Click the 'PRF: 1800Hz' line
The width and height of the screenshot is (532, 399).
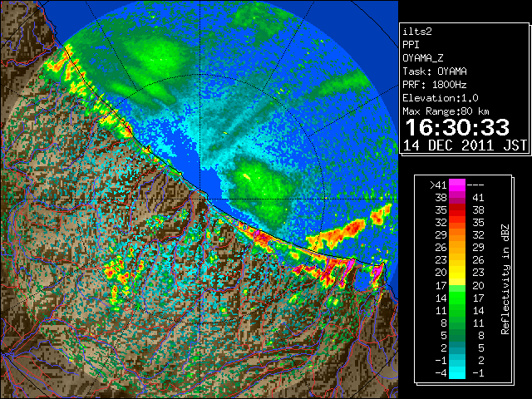(x=435, y=85)
